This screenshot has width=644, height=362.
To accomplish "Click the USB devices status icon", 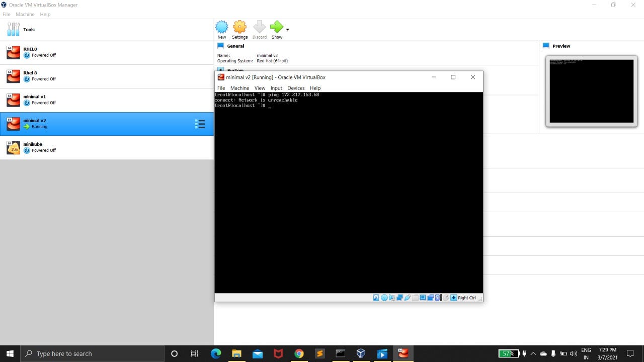I will [408, 298].
